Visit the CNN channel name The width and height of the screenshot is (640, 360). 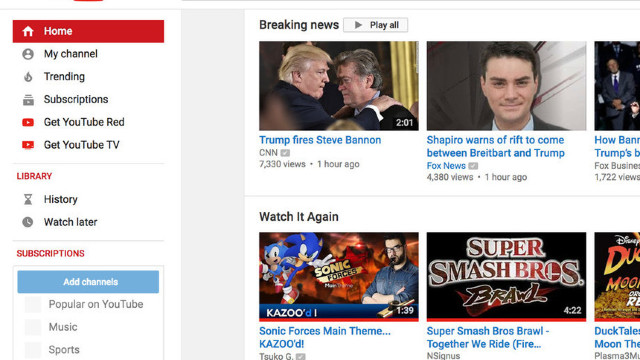pyautogui.click(x=268, y=153)
